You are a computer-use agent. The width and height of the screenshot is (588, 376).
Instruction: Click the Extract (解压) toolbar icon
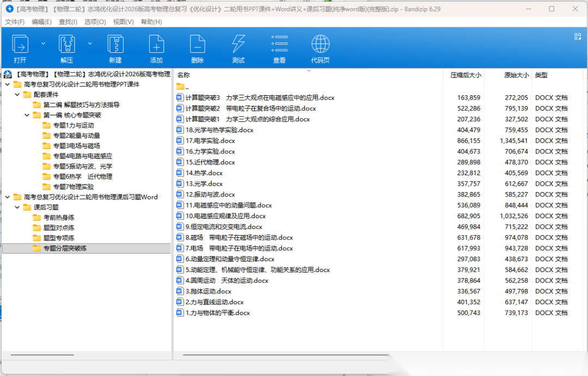tap(66, 45)
